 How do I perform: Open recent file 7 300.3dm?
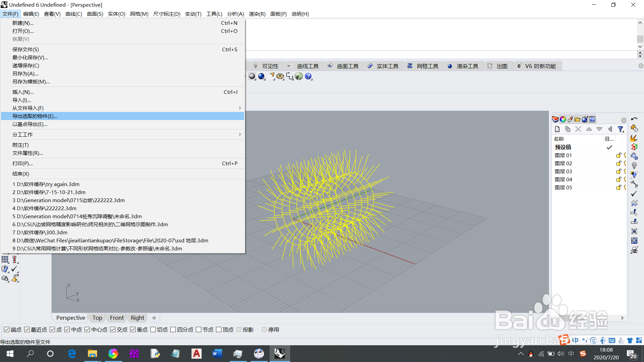tap(123, 233)
